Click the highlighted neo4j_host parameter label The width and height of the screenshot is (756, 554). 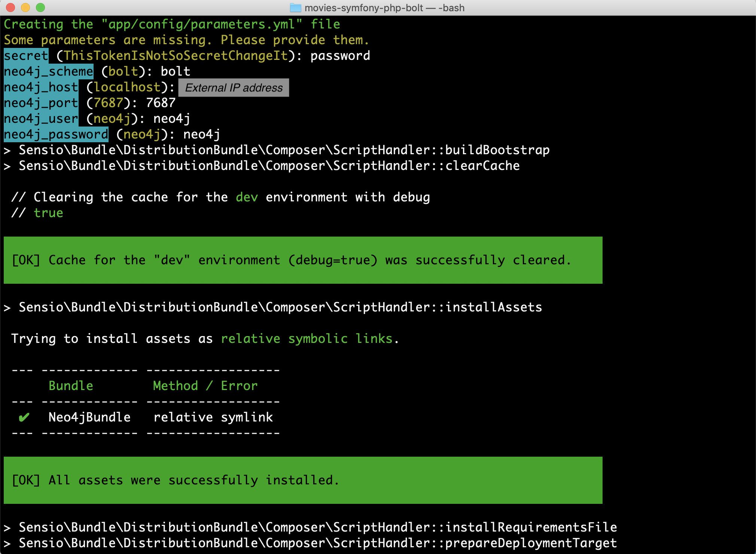coord(41,87)
